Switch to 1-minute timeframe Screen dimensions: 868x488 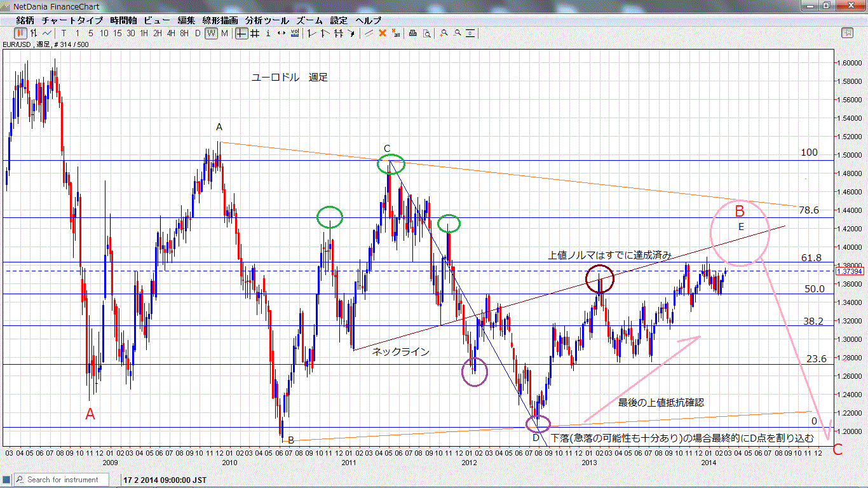(78, 33)
